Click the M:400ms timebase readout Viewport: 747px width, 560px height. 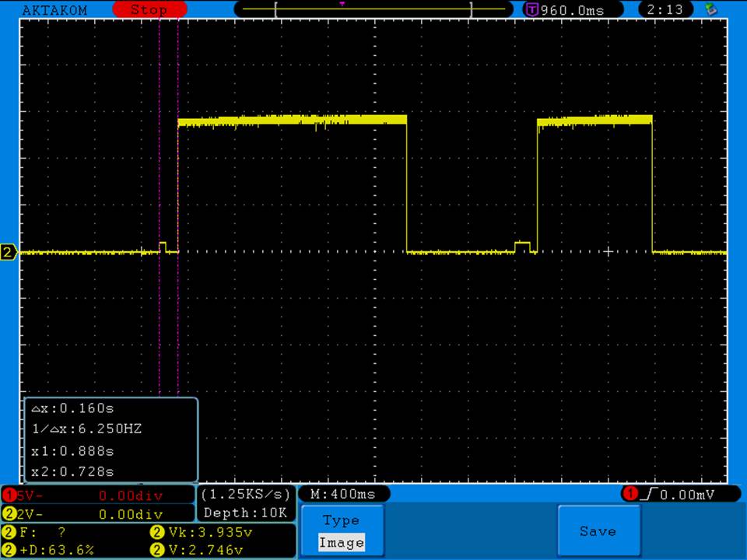click(x=342, y=495)
